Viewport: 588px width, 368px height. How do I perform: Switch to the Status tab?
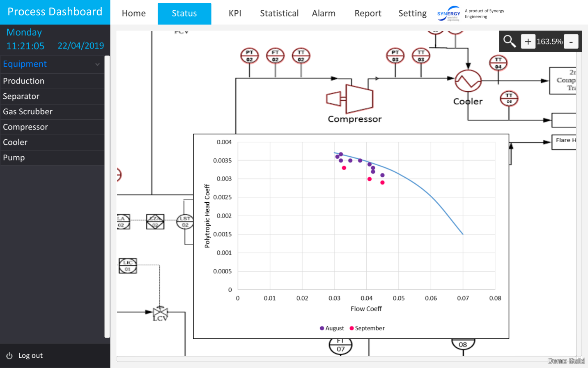coord(184,14)
